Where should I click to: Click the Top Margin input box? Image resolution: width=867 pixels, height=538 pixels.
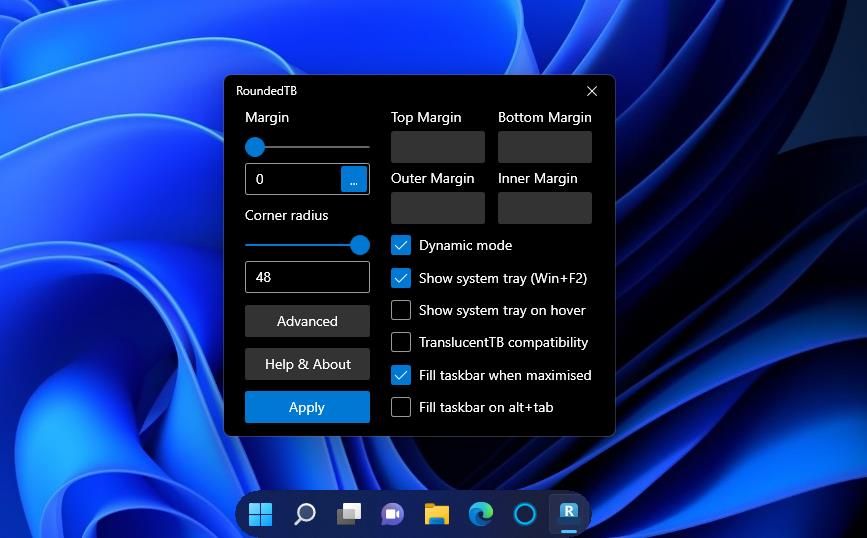click(x=438, y=147)
